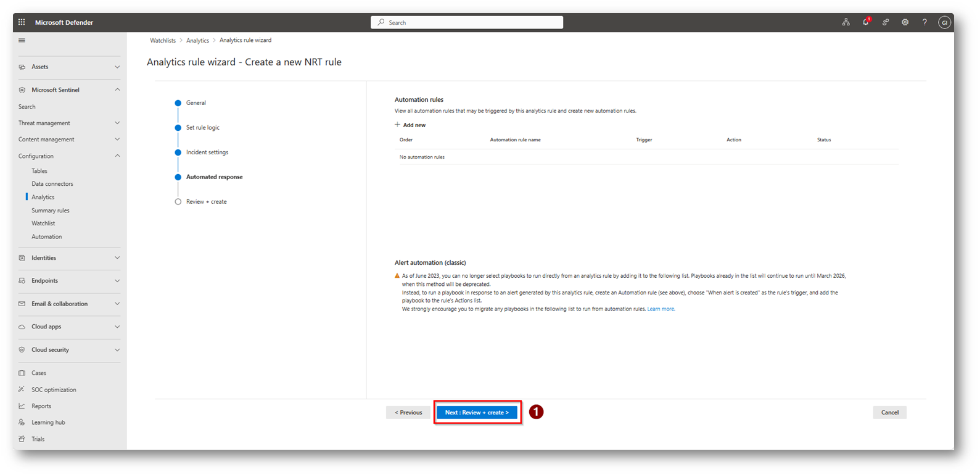The image size is (980, 476).
Task: Click the Cloud security shield icon
Action: coord(22,350)
